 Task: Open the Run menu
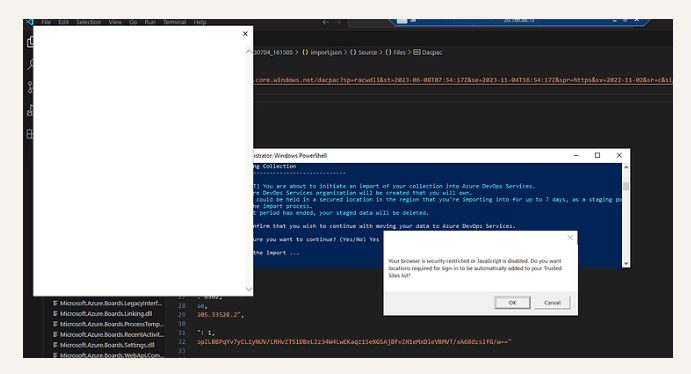(x=150, y=22)
